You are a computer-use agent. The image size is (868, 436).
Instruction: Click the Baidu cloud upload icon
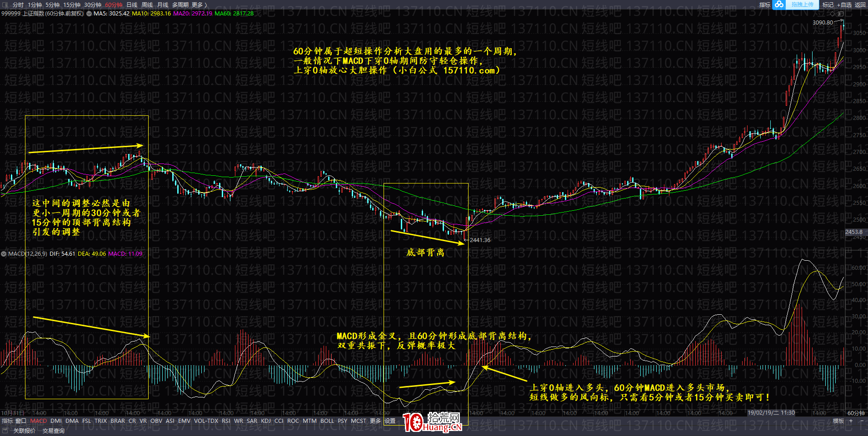(779, 5)
